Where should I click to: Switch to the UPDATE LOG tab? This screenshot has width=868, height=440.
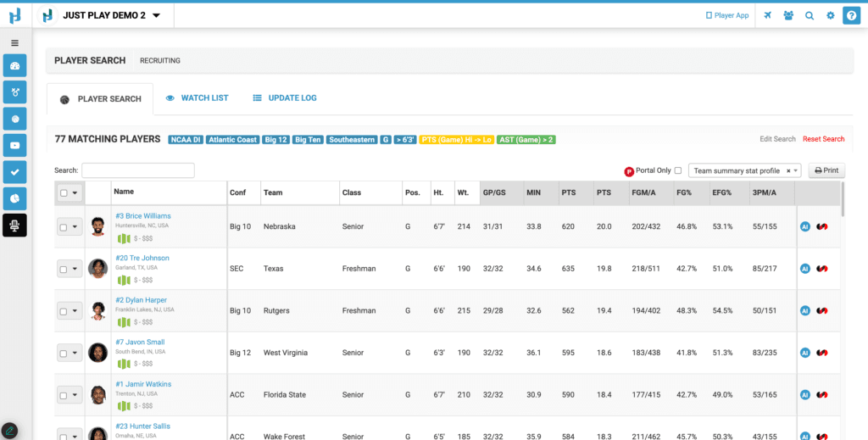click(285, 98)
